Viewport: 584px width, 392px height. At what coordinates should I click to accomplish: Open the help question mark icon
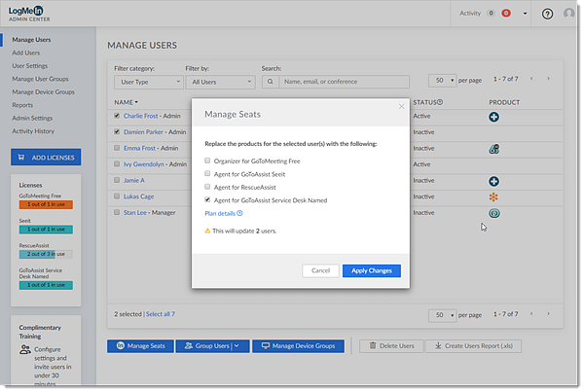pyautogui.click(x=547, y=15)
